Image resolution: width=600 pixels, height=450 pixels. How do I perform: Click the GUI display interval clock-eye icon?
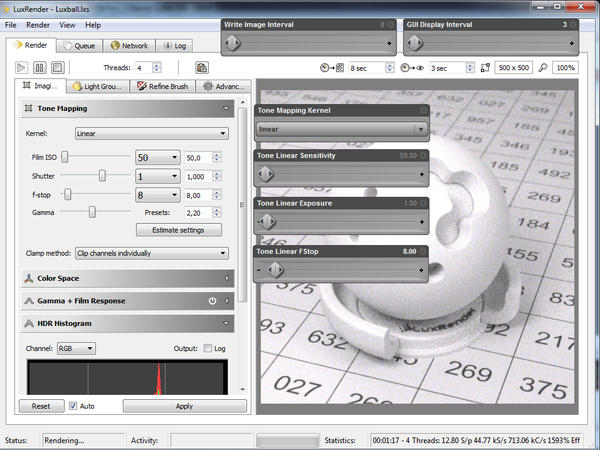tap(412, 68)
